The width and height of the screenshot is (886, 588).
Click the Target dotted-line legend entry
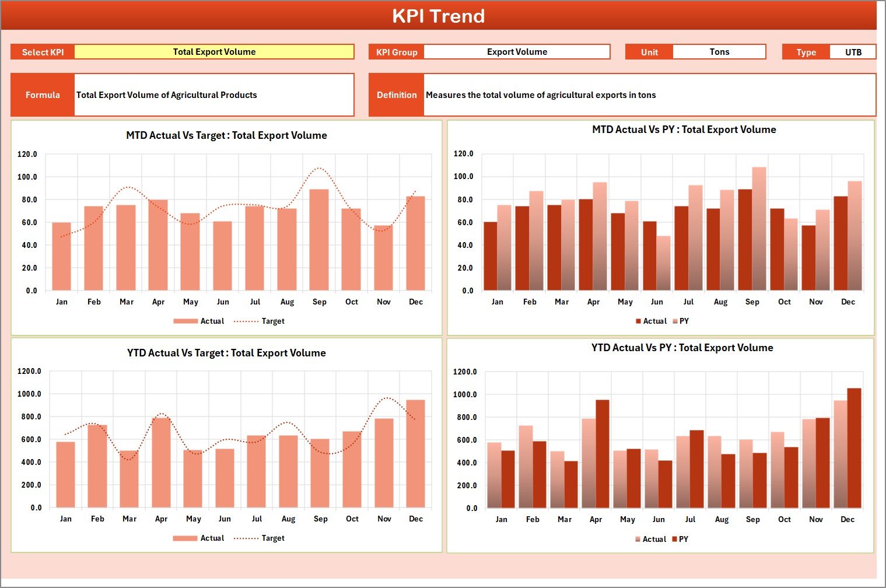pos(271,321)
